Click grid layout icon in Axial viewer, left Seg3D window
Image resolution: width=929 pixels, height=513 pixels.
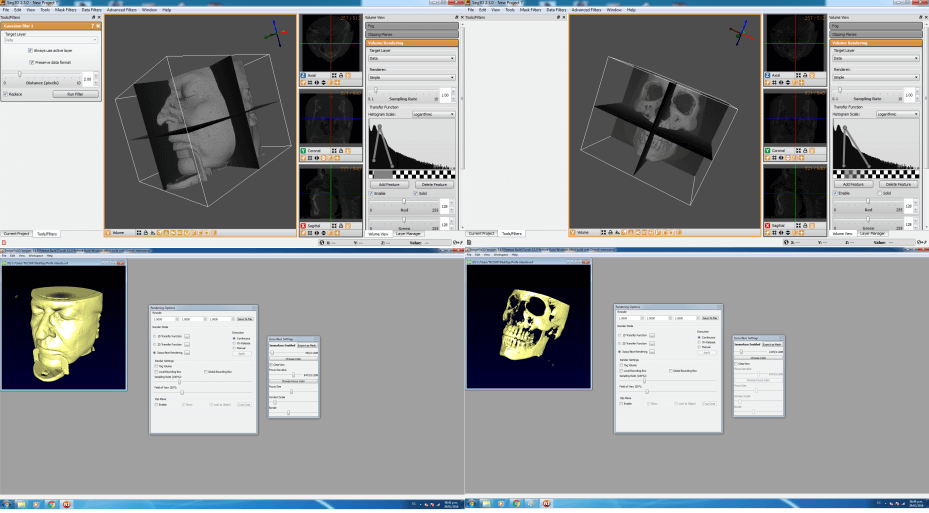pyautogui.click(x=334, y=76)
